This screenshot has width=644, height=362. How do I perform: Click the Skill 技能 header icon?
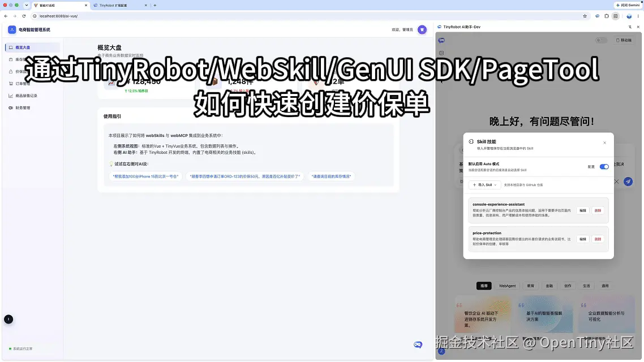471,141
